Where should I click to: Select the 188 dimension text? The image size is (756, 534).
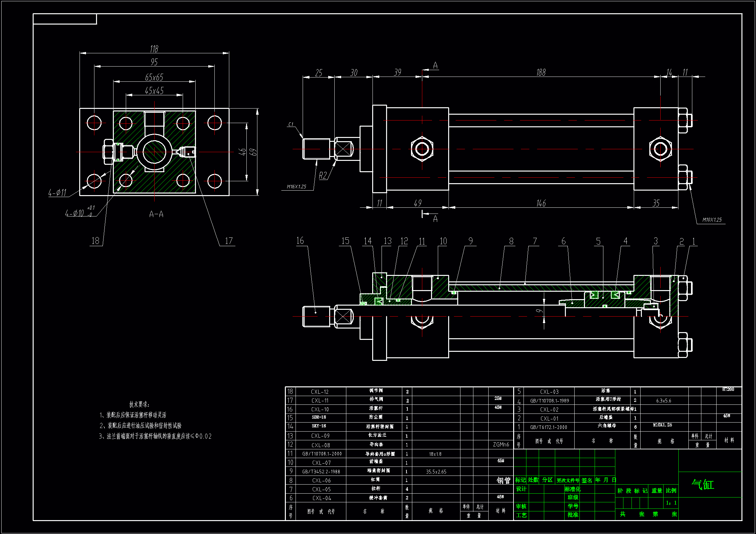coord(541,72)
